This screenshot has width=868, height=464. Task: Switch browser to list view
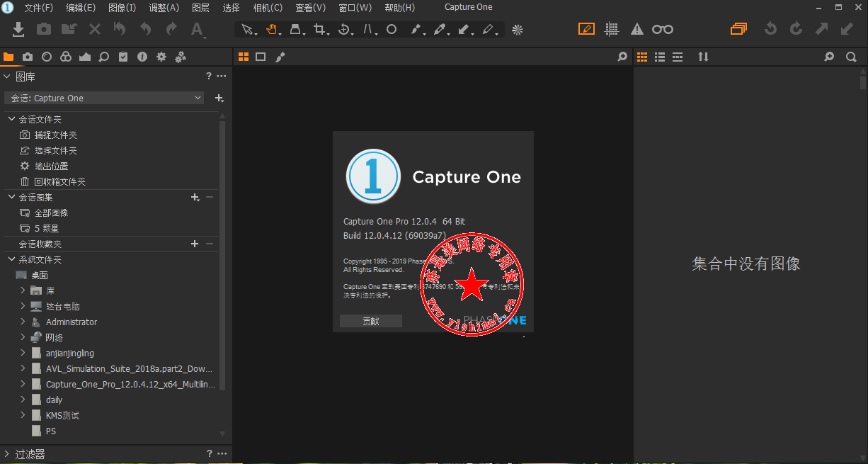tap(661, 57)
